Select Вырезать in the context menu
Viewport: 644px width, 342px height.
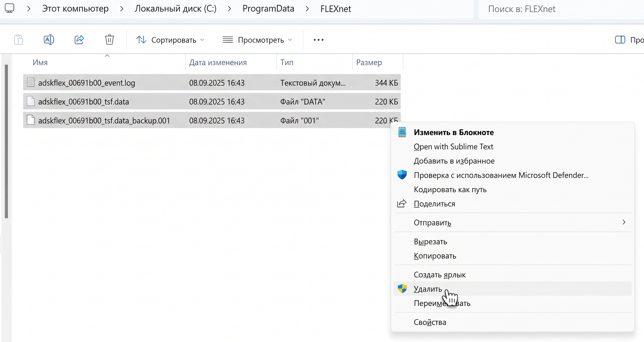513,241
